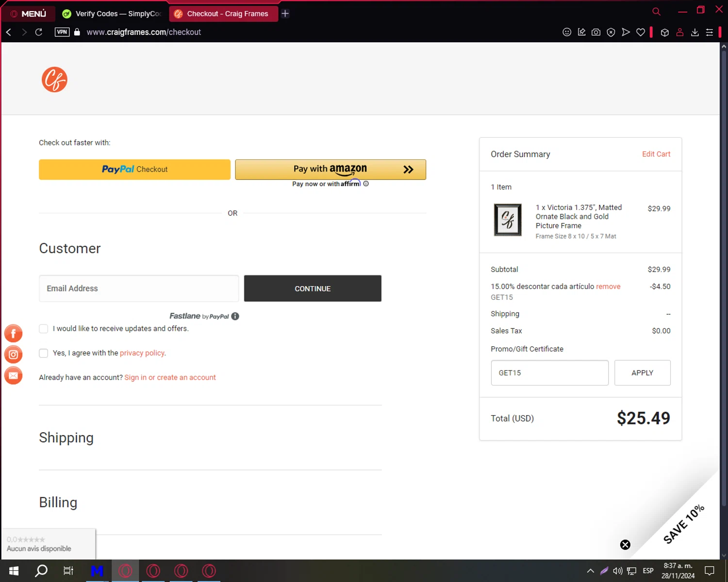Open the ad blocker shield icon
Screen dimensions: 728x582
point(611,32)
